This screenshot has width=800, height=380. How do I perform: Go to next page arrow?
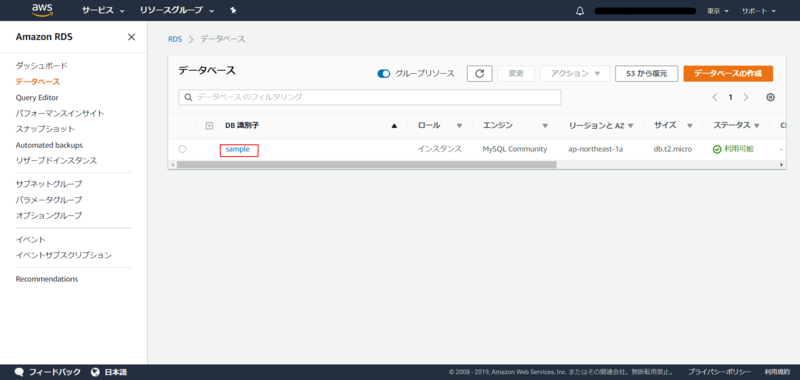pyautogui.click(x=746, y=97)
